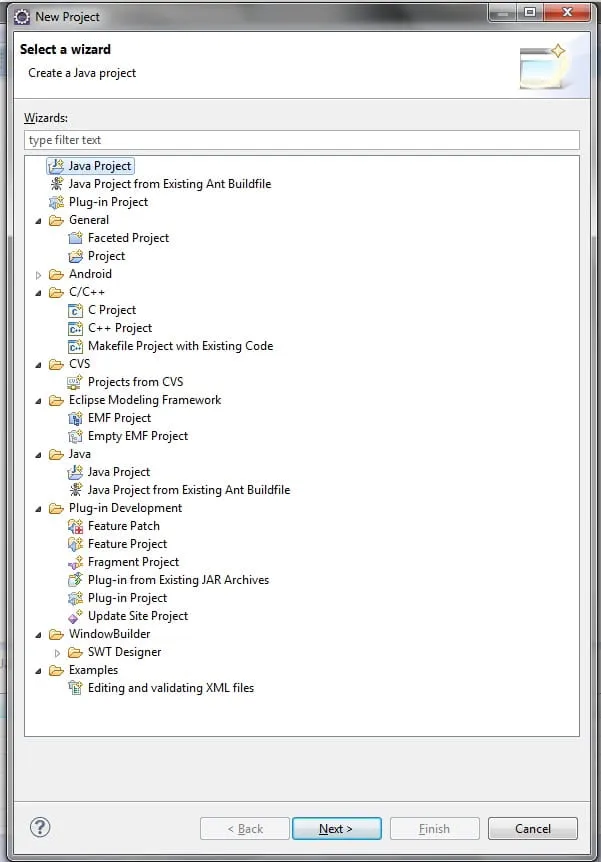601x862 pixels.
Task: Expand the Android folder
Action: (x=39, y=274)
